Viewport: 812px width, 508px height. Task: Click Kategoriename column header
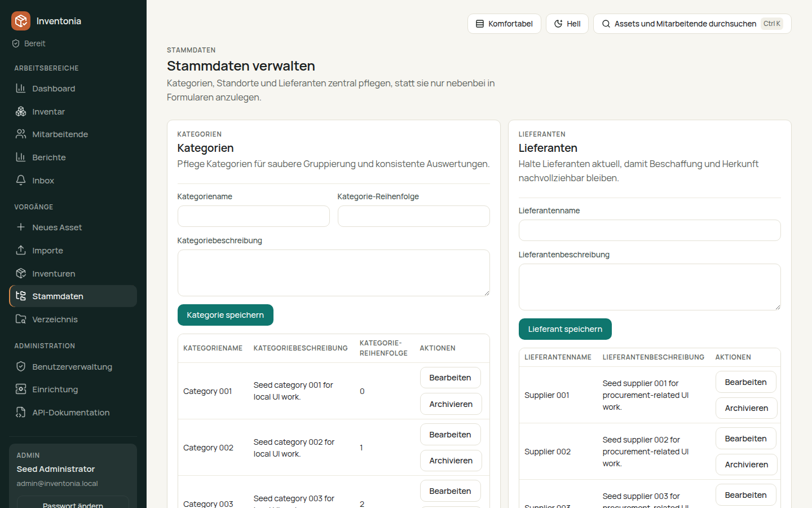[213, 348]
